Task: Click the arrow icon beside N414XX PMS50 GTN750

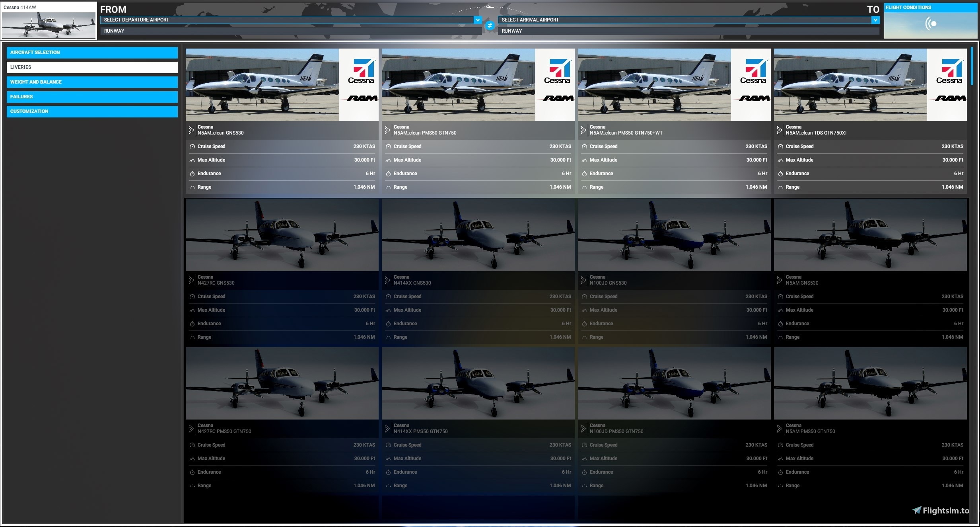Action: pos(387,429)
